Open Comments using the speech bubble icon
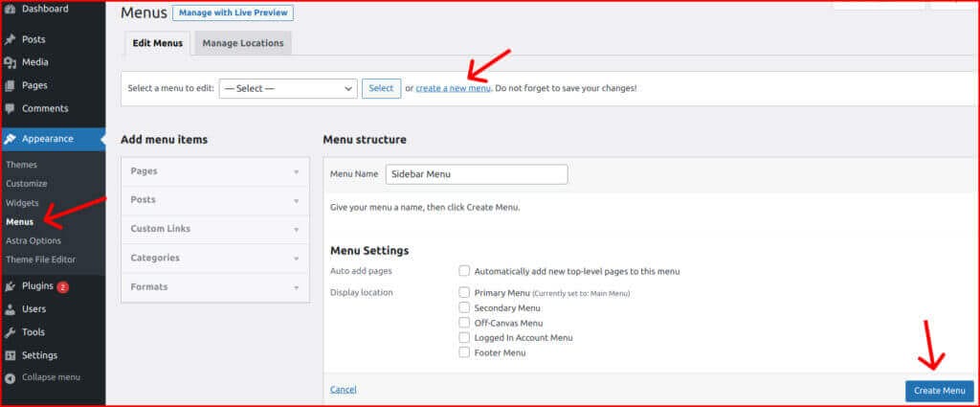Viewport: 980px width, 407px height. coord(10,108)
